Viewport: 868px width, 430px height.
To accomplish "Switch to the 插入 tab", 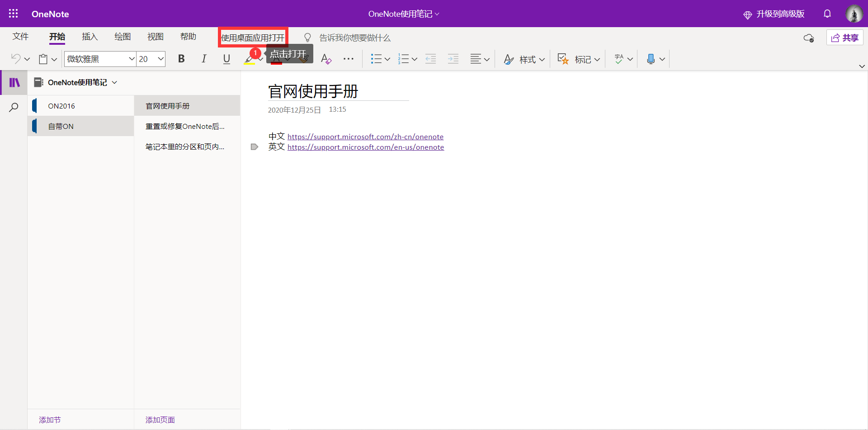I will point(90,37).
